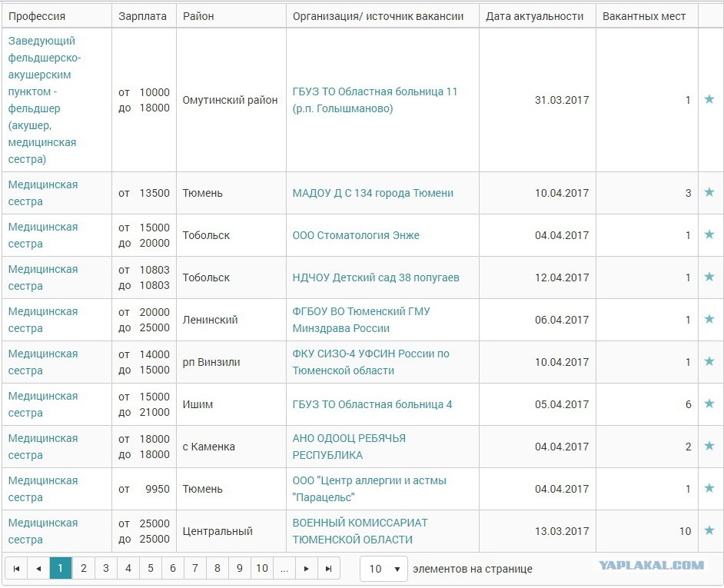Image resolution: width=724 pixels, height=588 pixels.
Task: Star the Омутинский район vacancy as favorite
Action: [709, 99]
